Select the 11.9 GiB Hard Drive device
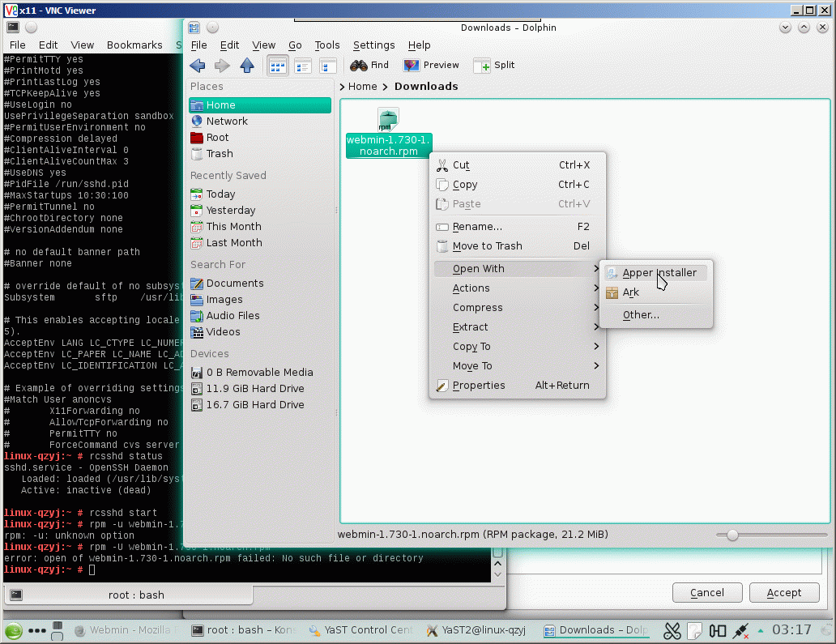Screen dimensions: 836x644 pyautogui.click(x=254, y=389)
